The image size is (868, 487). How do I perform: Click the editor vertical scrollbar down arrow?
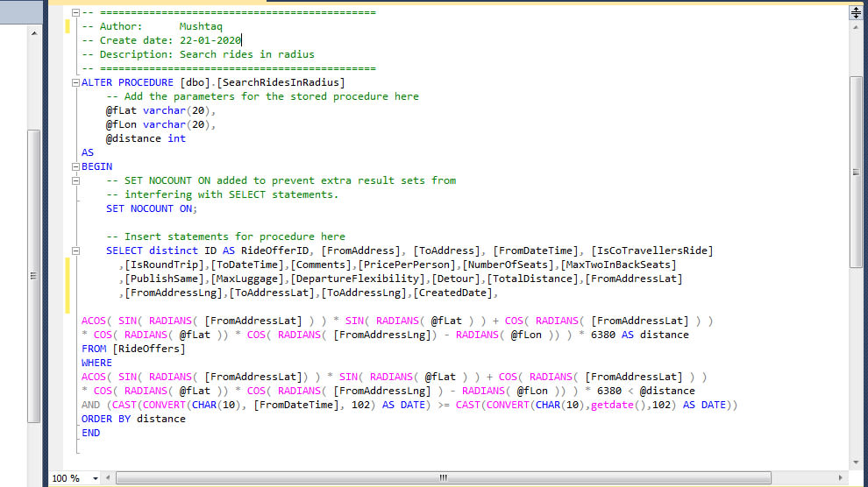[x=856, y=462]
